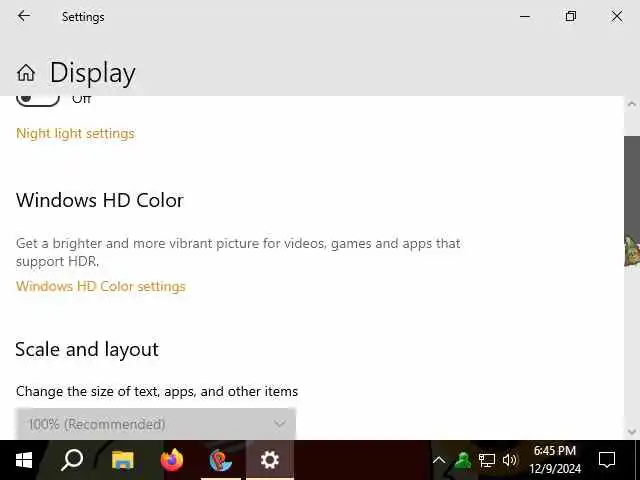This screenshot has width=640, height=480.
Task: Open the Action Center notifications icon
Action: pyautogui.click(x=607, y=460)
